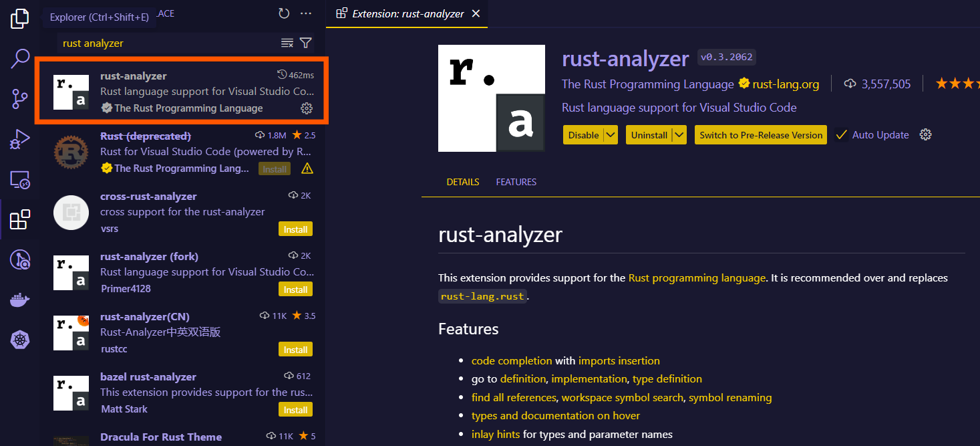Follow the implementation link

point(589,378)
